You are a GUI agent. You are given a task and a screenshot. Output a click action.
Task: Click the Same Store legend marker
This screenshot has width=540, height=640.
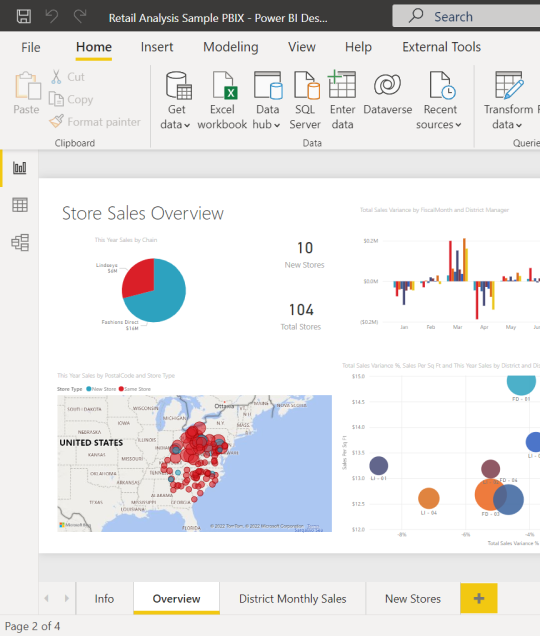(121, 389)
